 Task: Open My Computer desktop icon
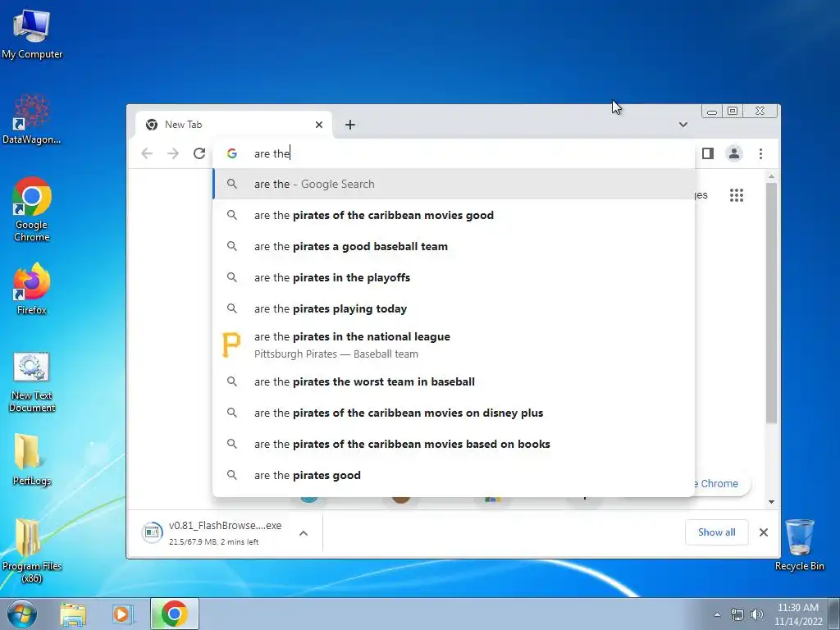pos(32,34)
